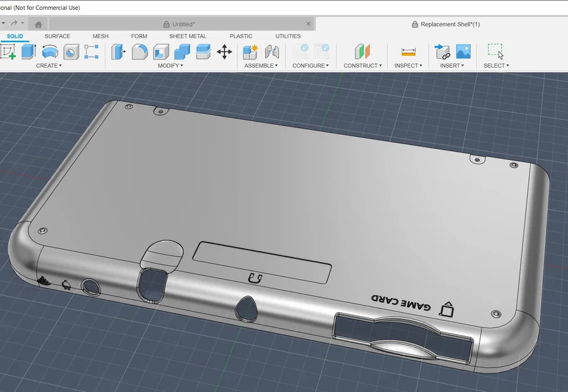568x392 pixels.
Task: Select the Extrude tool
Action: click(x=29, y=51)
